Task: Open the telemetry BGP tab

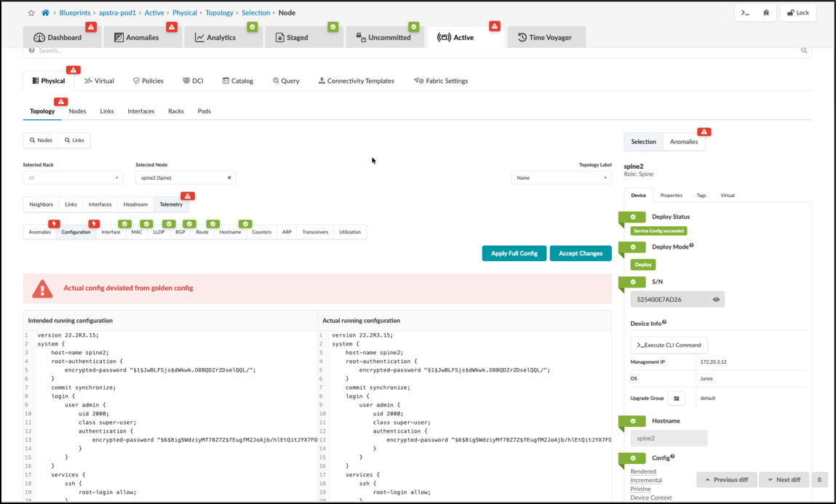Action: pos(180,232)
